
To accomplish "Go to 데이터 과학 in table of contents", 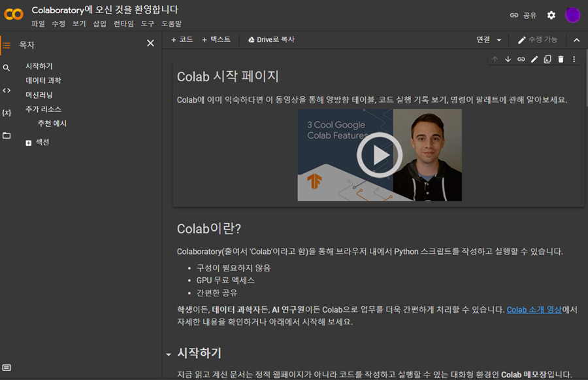I will (x=43, y=80).
